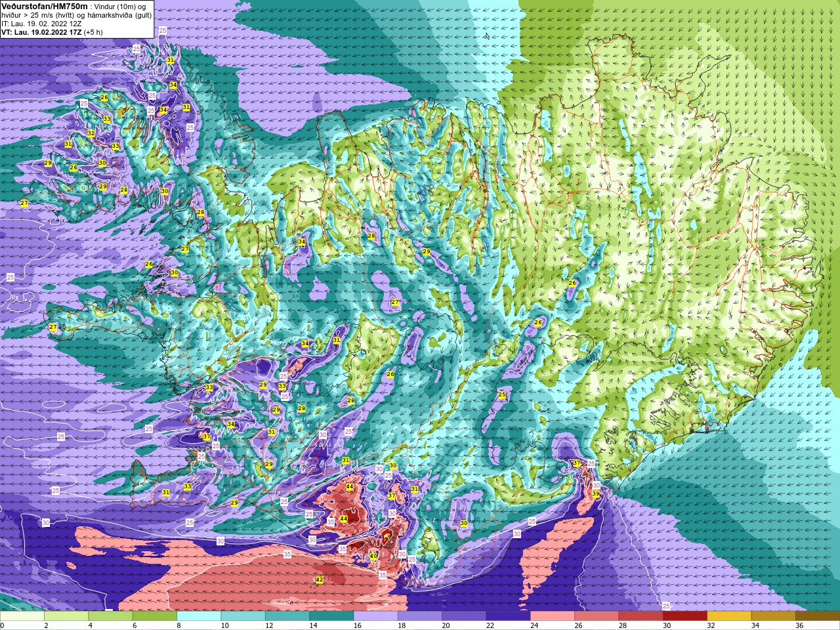Image resolution: width=840 pixels, height=630 pixels.
Task: Click the dark red 30–32 swatch in the scale
Action: 684,616
